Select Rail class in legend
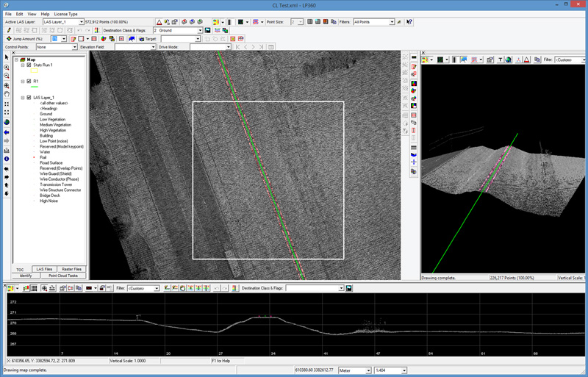 tap(43, 157)
